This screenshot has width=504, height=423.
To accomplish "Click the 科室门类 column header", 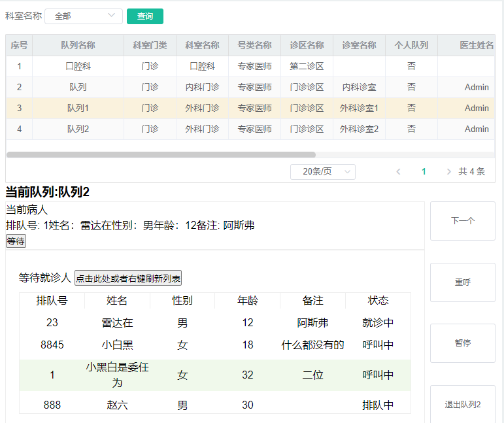I will click(150, 45).
